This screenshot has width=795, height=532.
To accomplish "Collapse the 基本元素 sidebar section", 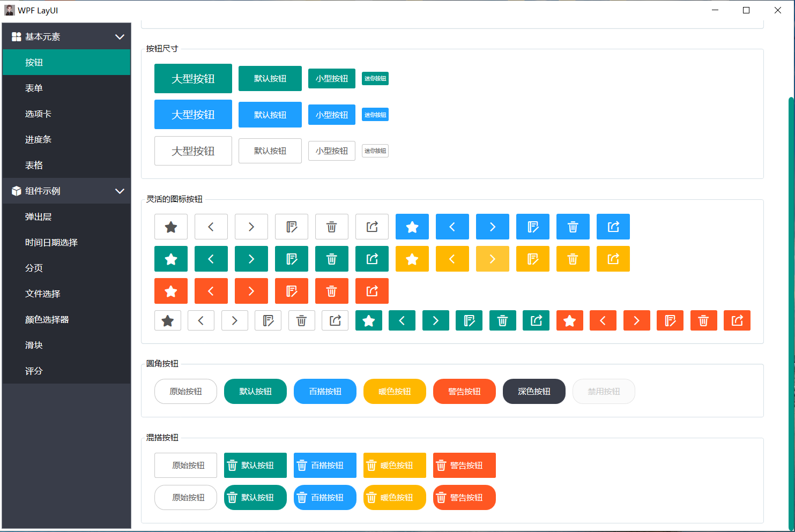I will [x=120, y=37].
